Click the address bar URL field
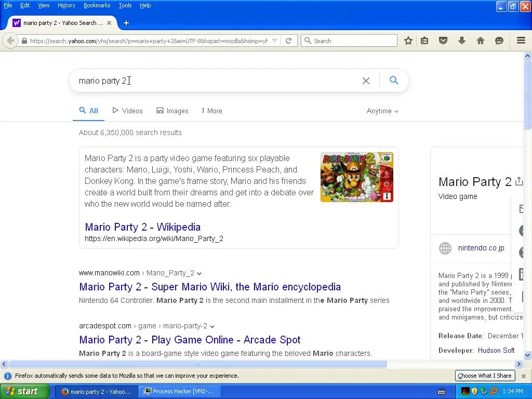 (149, 41)
